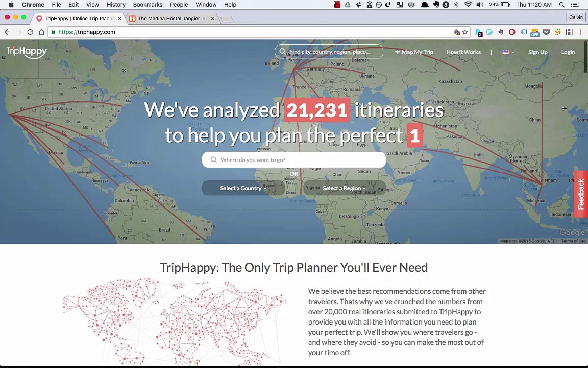Click the red Adblock hand extension icon
Viewport: 588px width, 368px height.
512,32
